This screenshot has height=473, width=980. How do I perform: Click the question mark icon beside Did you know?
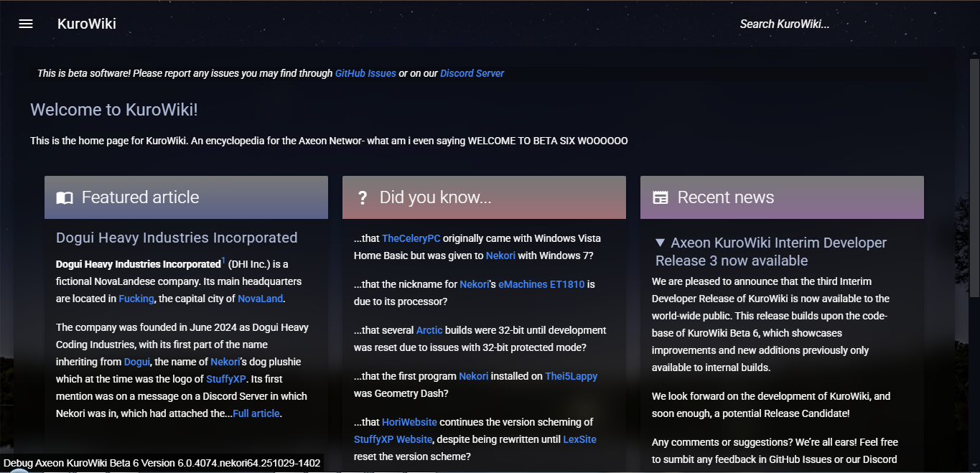(363, 197)
